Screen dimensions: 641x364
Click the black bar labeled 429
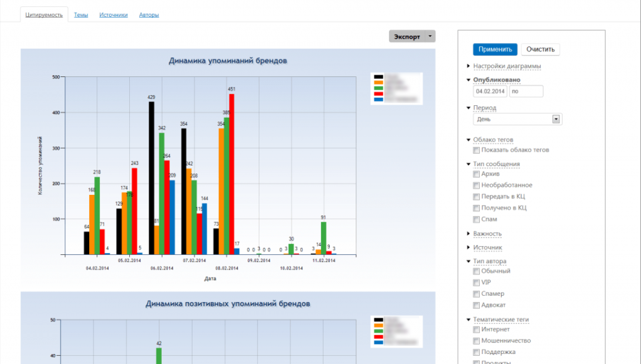152,178
